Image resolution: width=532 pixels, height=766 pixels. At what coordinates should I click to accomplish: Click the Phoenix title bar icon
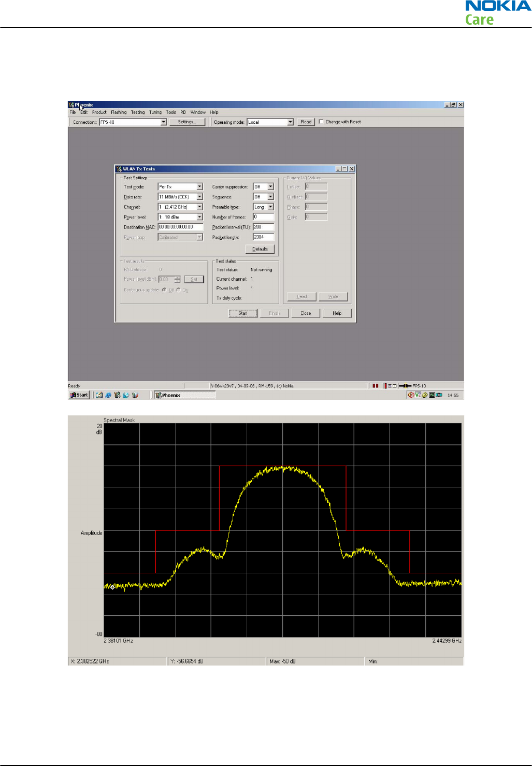pos(71,105)
